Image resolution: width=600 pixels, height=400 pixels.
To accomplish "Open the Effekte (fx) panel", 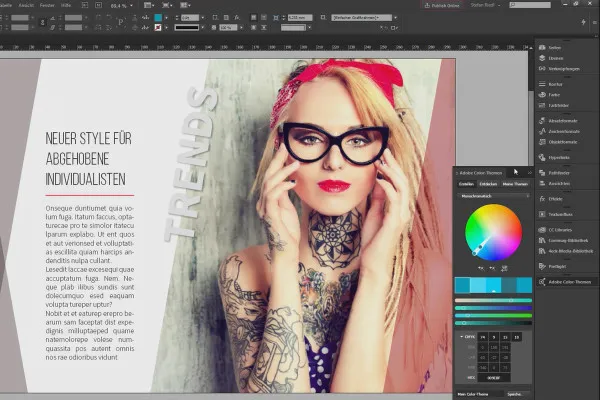I will [554, 199].
